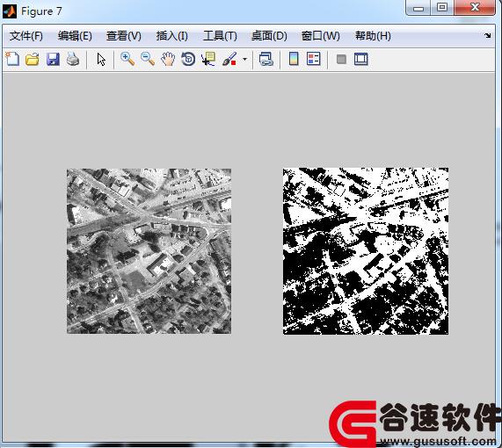This screenshot has width=502, height=448.
Task: Activate the Zoom Out magnifier tool
Action: tap(148, 59)
